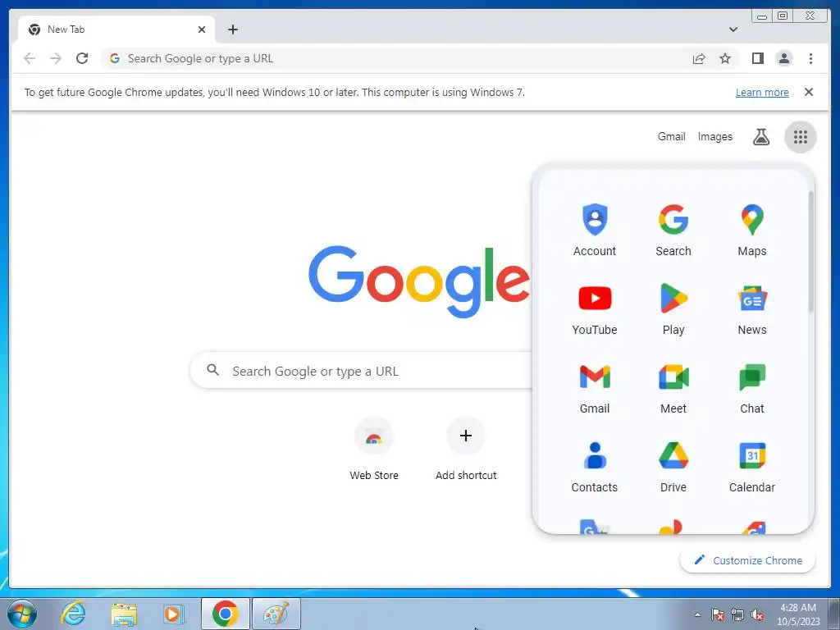
Task: Go back to previous page
Action: (x=30, y=58)
